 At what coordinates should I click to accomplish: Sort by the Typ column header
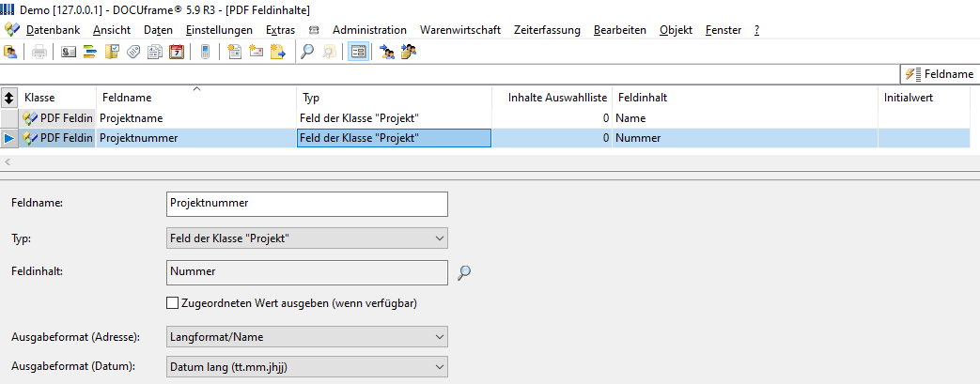[394, 98]
